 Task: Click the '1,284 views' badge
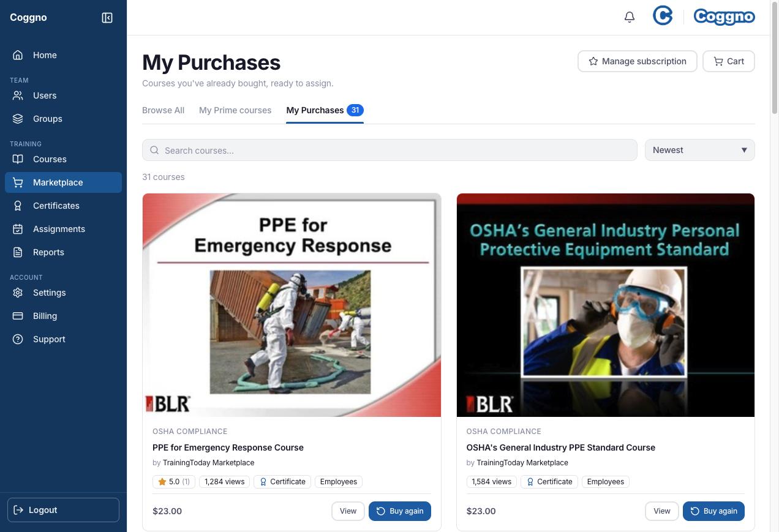point(225,482)
